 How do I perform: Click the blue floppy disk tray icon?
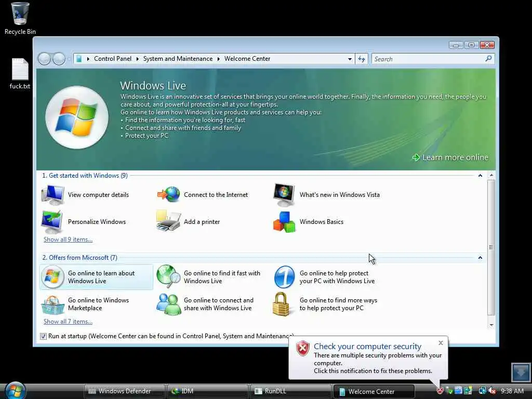click(458, 391)
